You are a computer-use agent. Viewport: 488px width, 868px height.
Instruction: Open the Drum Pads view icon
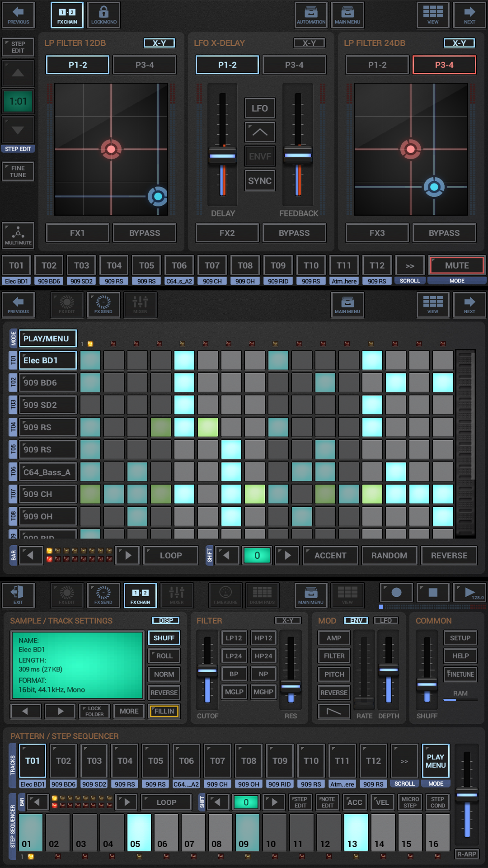coord(262,595)
